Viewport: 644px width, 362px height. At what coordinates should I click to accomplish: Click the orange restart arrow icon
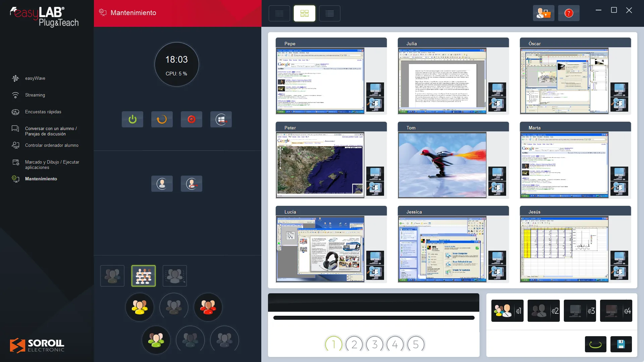(162, 119)
